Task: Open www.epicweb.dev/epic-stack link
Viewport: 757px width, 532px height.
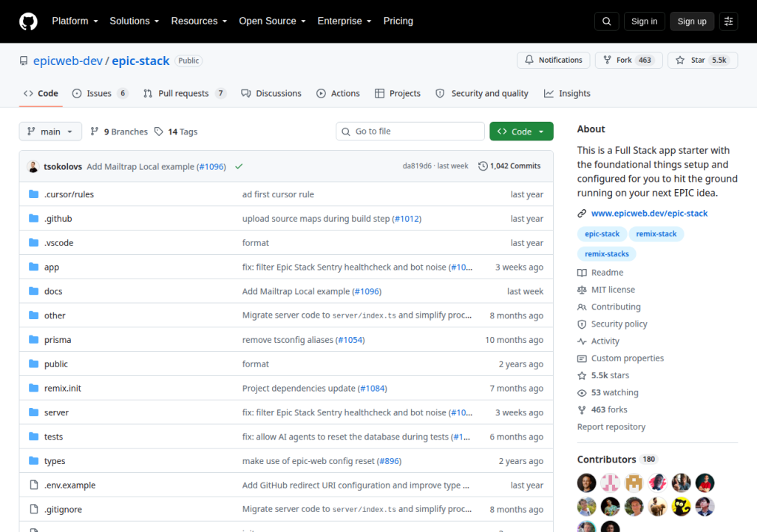Action: [x=649, y=214]
